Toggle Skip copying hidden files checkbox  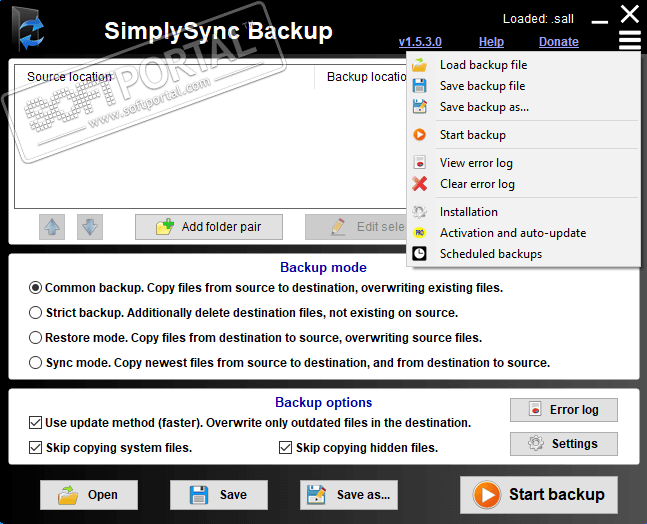pos(285,448)
